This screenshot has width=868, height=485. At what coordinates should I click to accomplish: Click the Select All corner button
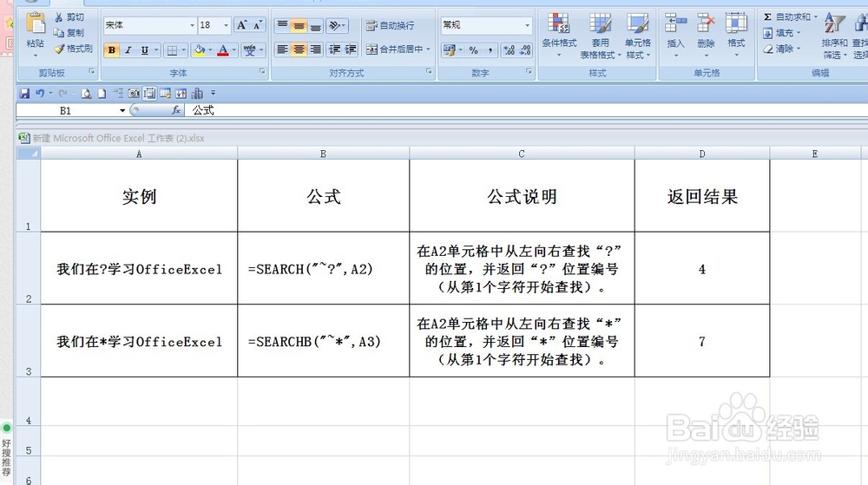click(29, 154)
